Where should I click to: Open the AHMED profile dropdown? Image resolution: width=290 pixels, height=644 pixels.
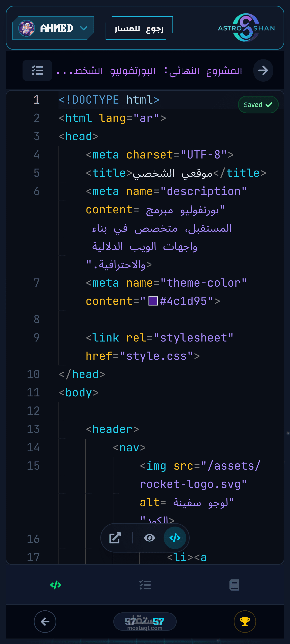point(83,28)
